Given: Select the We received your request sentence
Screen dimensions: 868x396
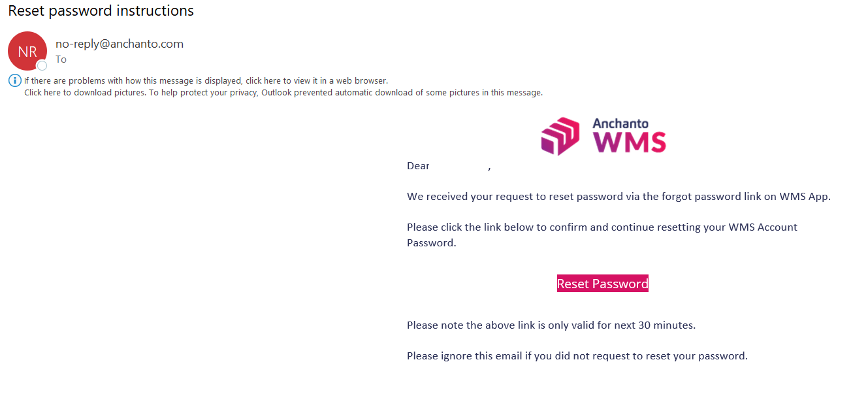Looking at the screenshot, I should coord(619,197).
